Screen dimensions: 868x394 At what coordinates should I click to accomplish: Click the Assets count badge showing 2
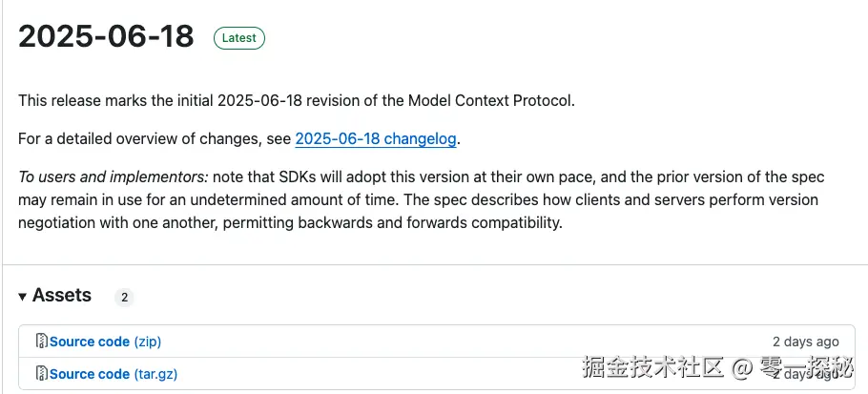(124, 298)
